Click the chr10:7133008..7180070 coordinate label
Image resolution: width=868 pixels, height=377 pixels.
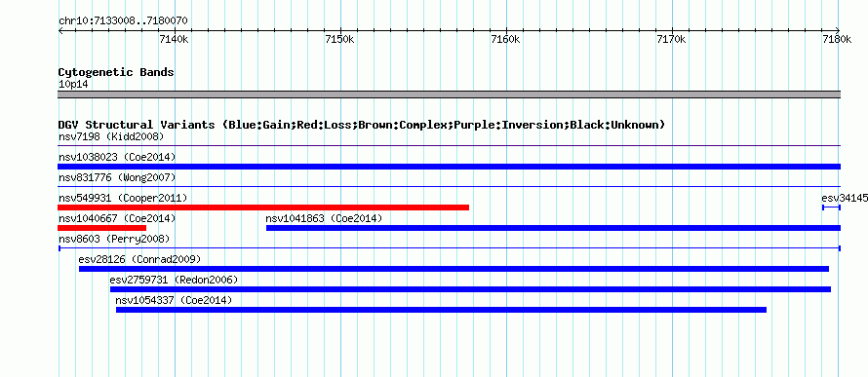point(123,21)
